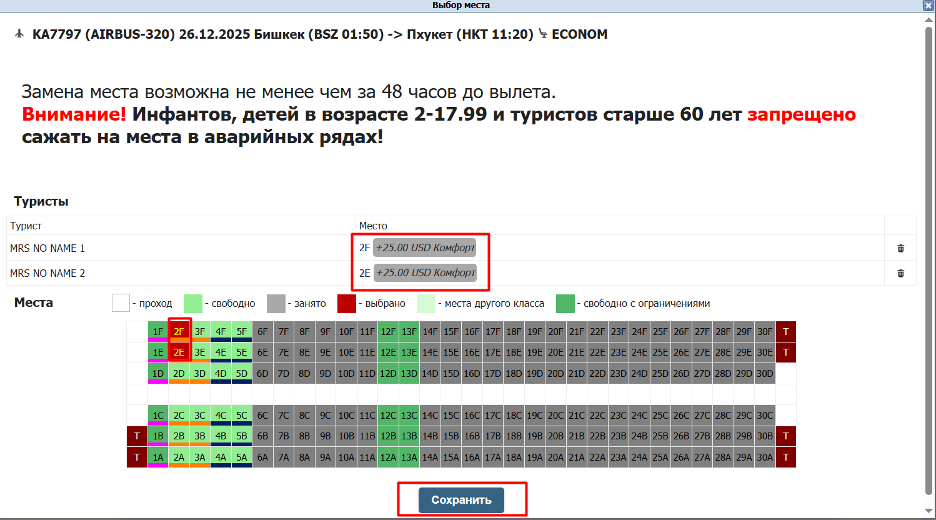Close the seat selection dialog
The image size is (936, 520).
click(927, 5)
